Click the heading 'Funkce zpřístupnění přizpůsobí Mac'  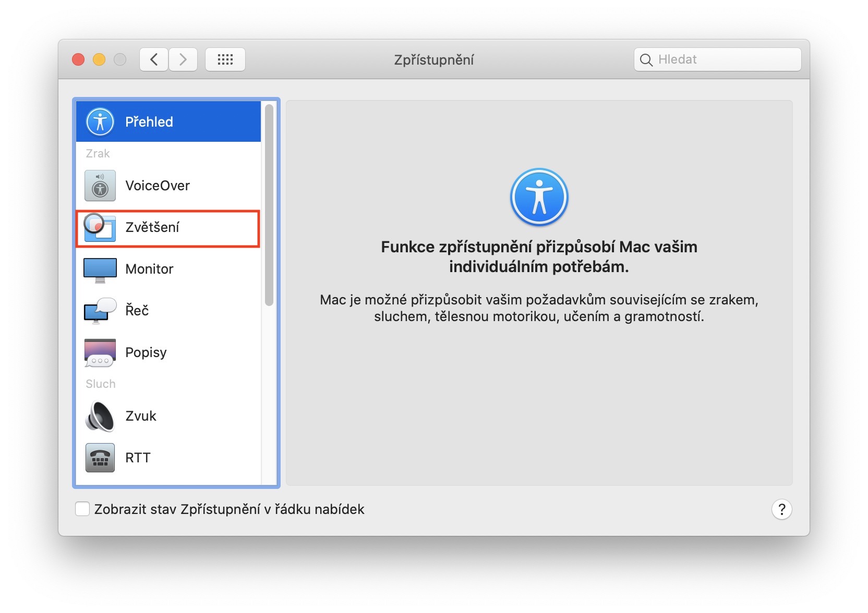pos(539,256)
